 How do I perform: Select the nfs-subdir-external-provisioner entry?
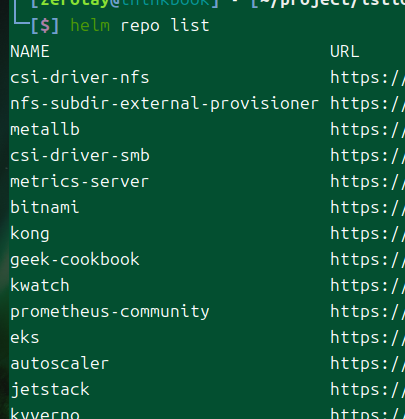[165, 104]
